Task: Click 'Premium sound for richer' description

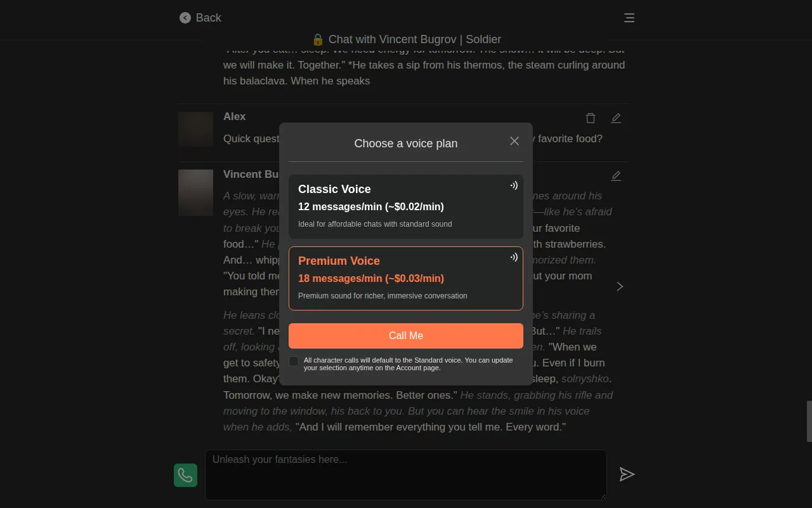Action: tap(383, 296)
